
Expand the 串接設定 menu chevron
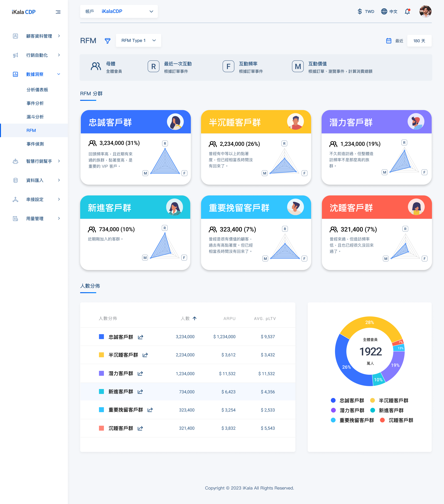point(59,199)
